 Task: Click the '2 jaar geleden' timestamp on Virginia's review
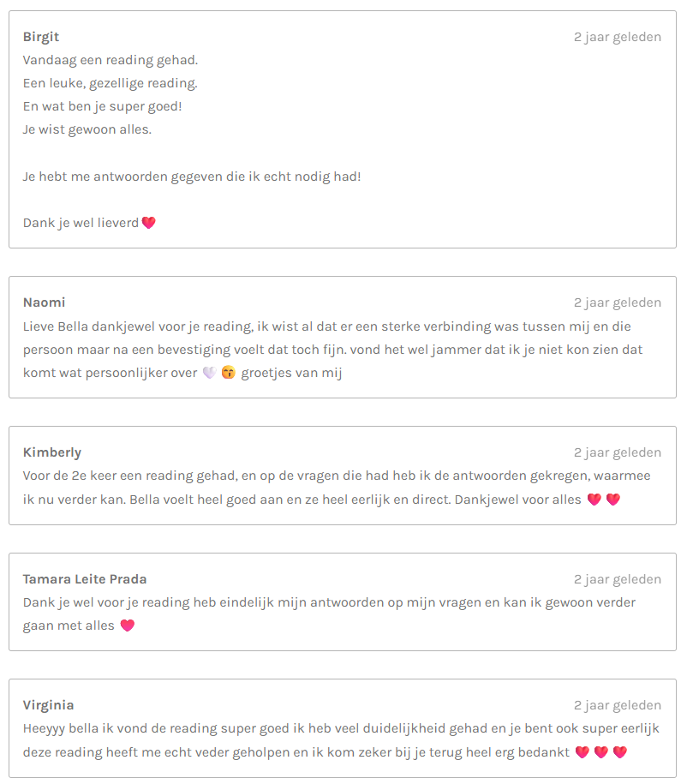pyautogui.click(x=618, y=705)
